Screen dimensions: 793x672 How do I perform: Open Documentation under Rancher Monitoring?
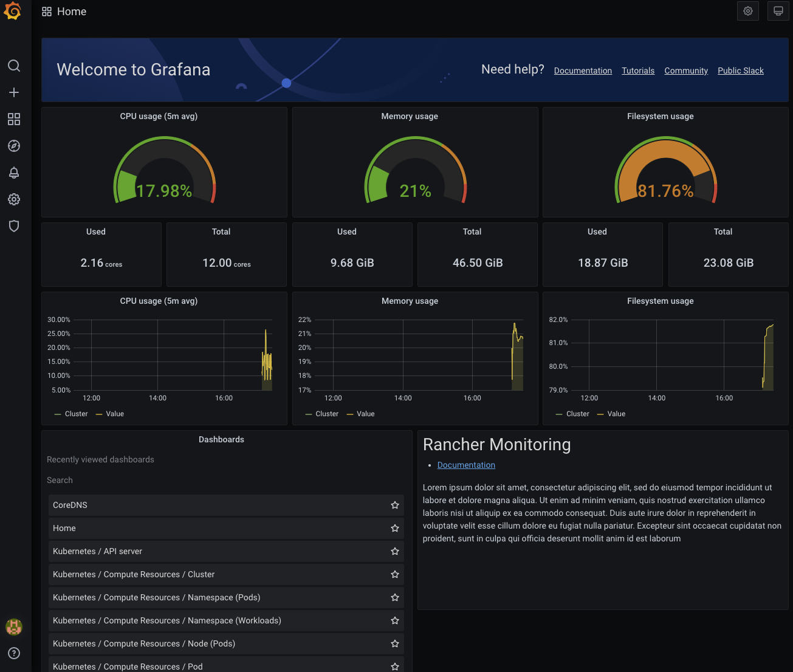point(466,465)
